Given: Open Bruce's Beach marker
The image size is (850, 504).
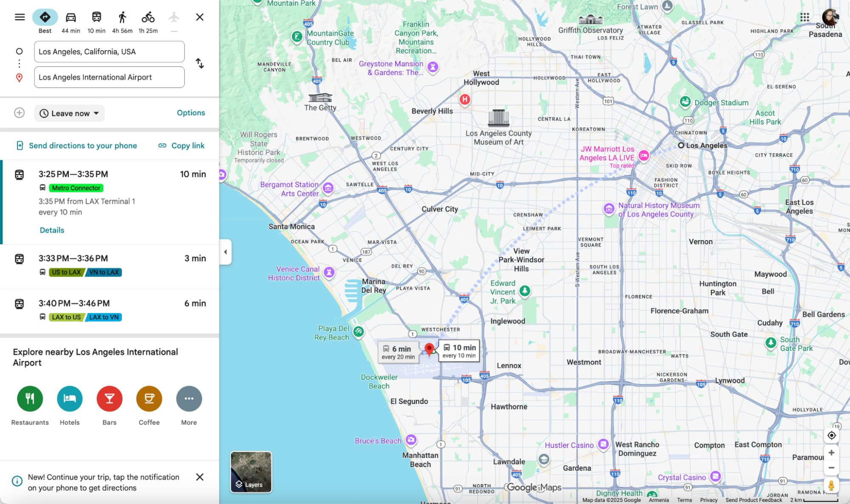Looking at the screenshot, I should pyautogui.click(x=411, y=440).
